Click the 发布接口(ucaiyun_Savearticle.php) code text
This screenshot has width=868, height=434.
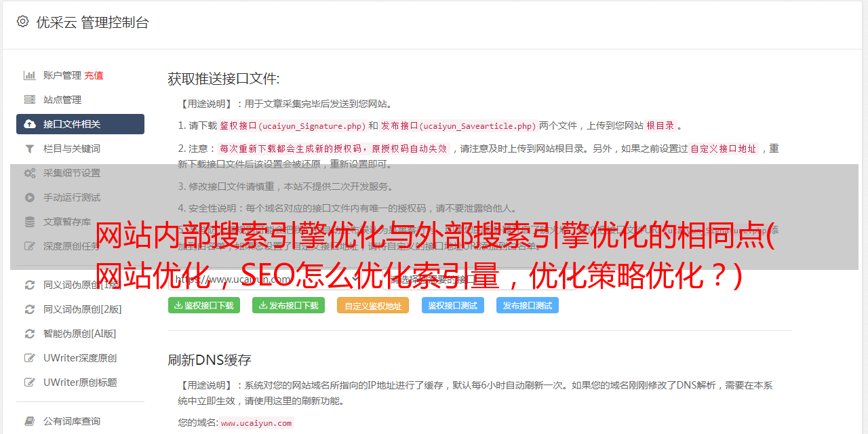[x=458, y=125]
